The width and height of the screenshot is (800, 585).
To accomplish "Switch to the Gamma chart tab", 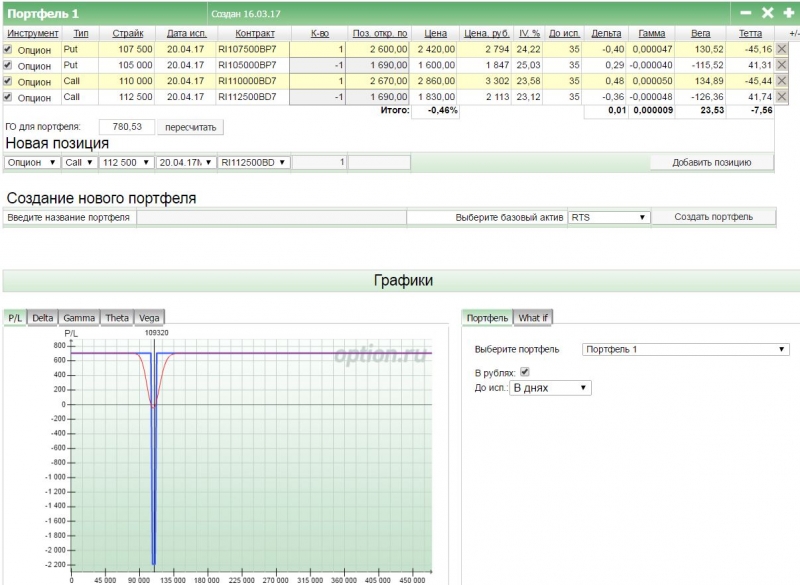I will [x=79, y=318].
